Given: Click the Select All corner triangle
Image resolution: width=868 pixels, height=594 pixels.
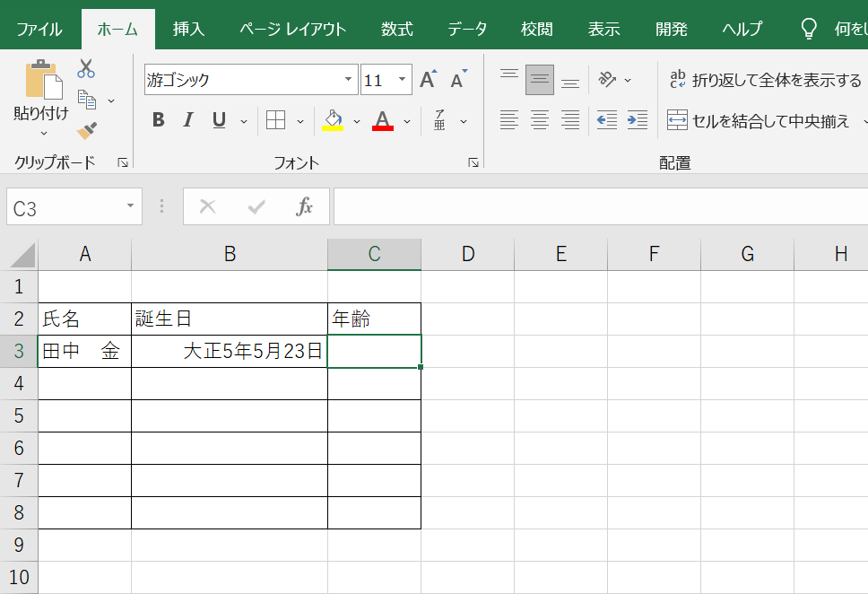Looking at the screenshot, I should pos(22,254).
